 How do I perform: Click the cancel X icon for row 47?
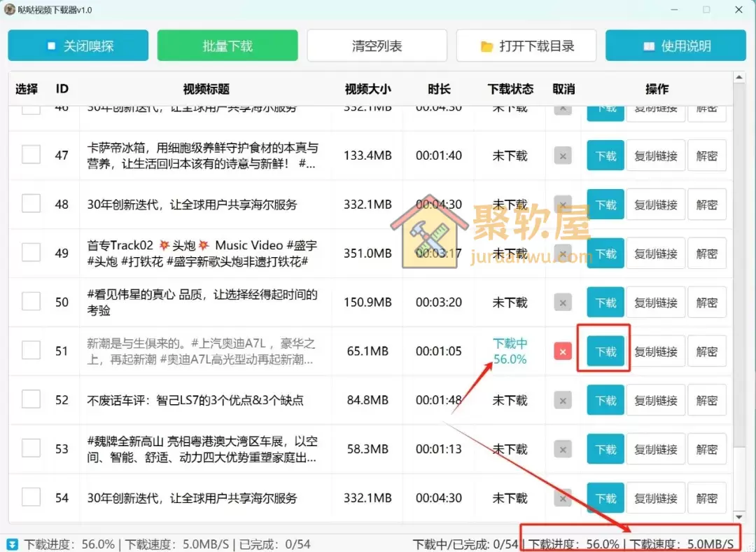563,156
